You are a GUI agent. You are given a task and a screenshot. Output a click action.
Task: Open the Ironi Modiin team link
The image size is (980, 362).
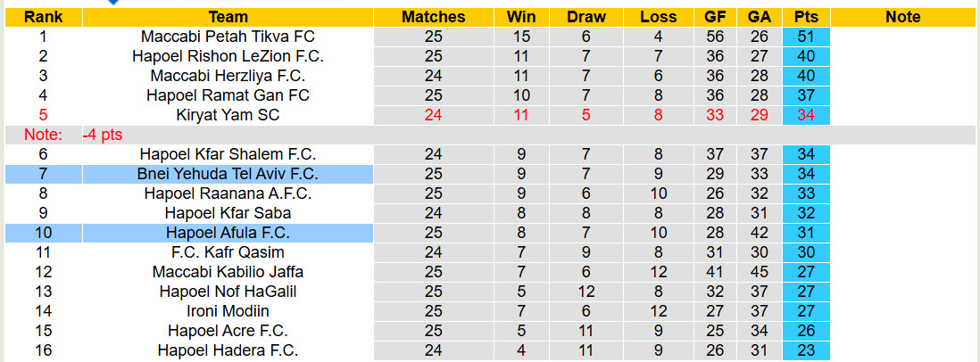[228, 311]
